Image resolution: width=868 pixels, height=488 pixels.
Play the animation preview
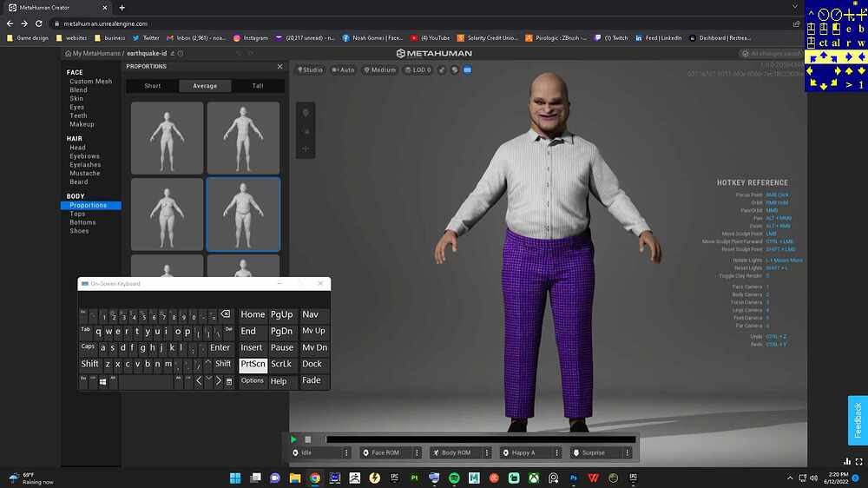293,440
